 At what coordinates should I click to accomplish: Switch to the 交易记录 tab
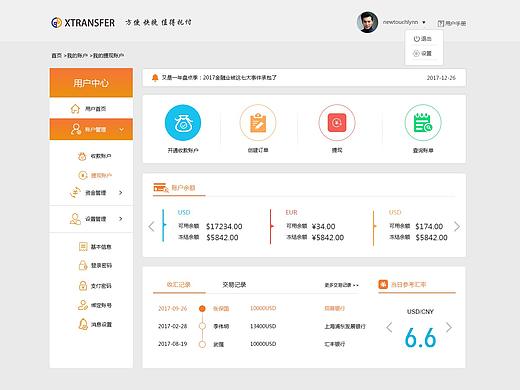pos(234,285)
